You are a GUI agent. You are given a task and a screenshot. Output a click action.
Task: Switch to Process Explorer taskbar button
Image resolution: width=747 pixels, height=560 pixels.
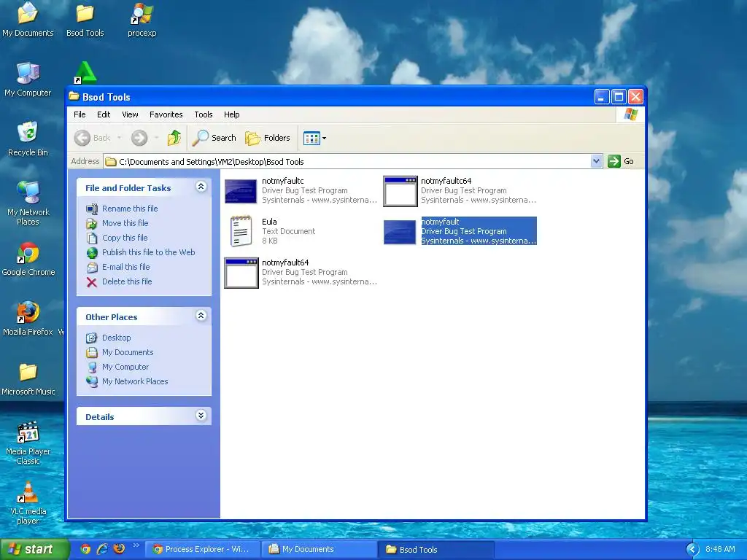[203, 550]
